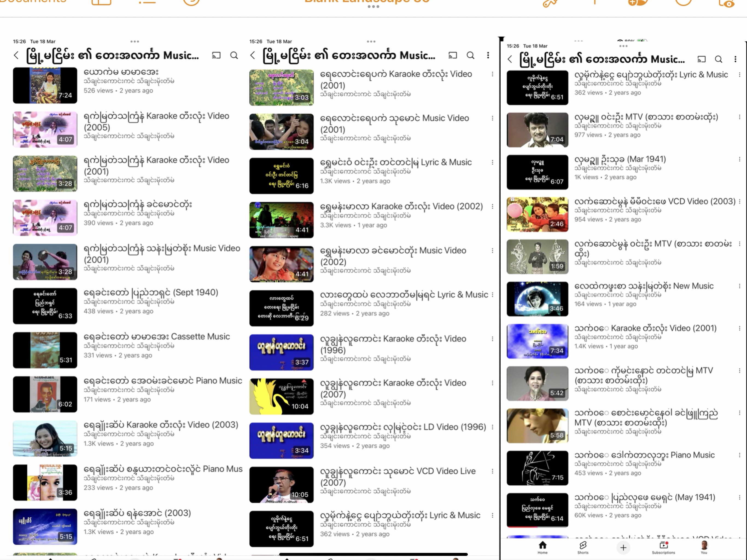Go back using the middle panel's arrow
Screen dimensions: 747x560
point(253,56)
